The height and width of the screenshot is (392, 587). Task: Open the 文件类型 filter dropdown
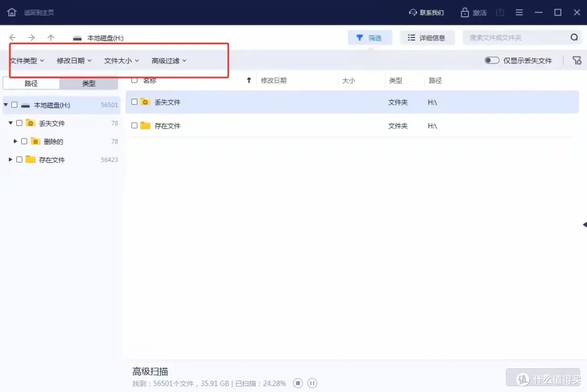tap(27, 61)
